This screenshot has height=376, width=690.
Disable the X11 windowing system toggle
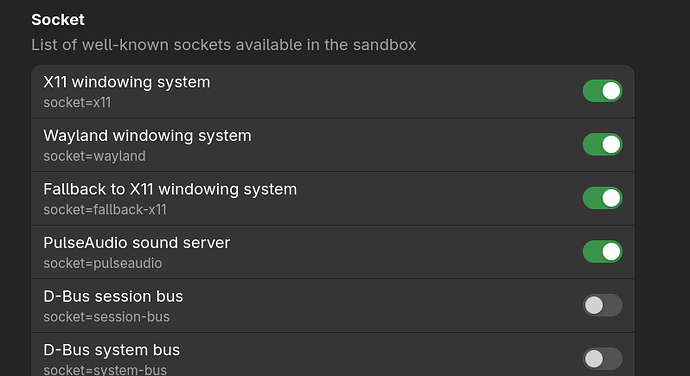[x=602, y=91]
